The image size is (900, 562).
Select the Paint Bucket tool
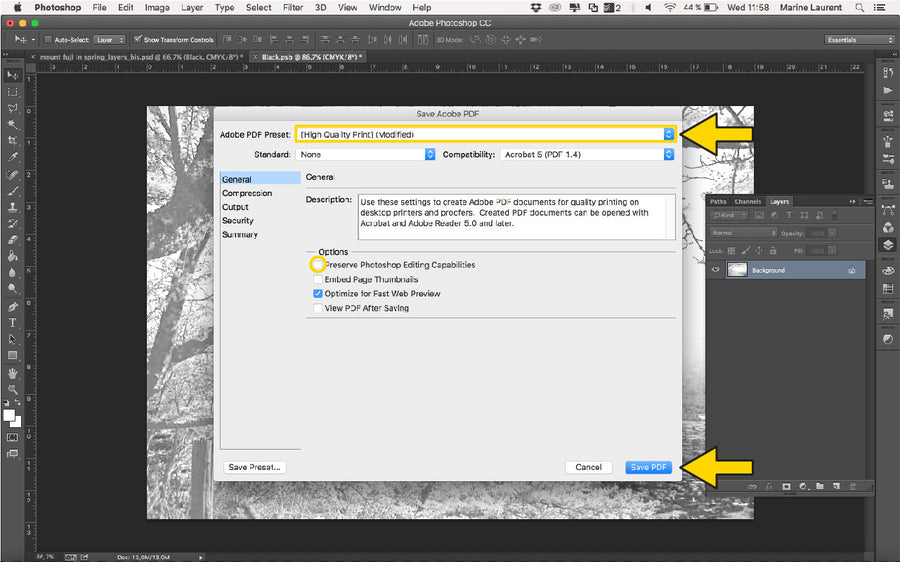tap(12, 256)
